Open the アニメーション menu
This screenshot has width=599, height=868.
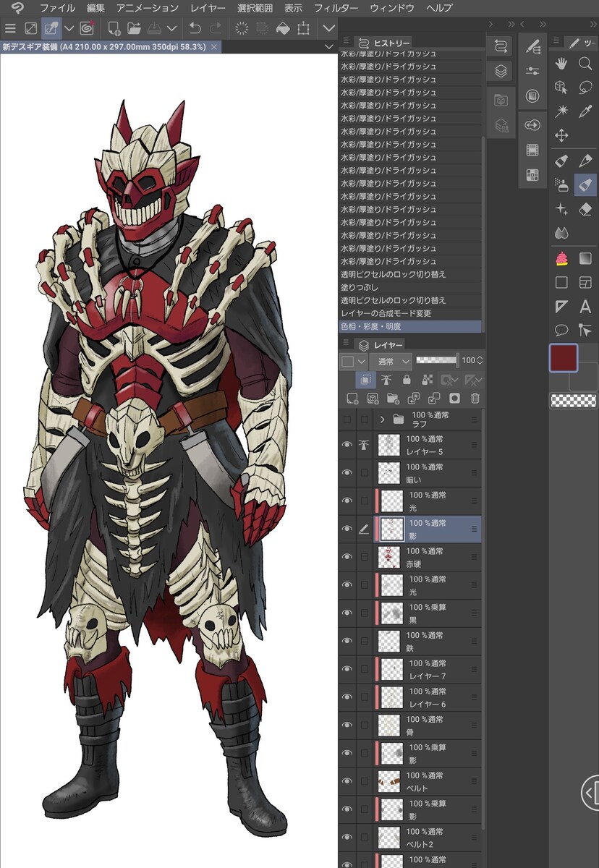(147, 8)
